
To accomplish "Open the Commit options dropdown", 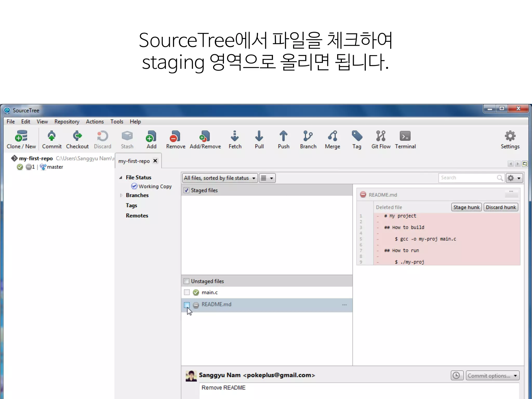I will 492,376.
